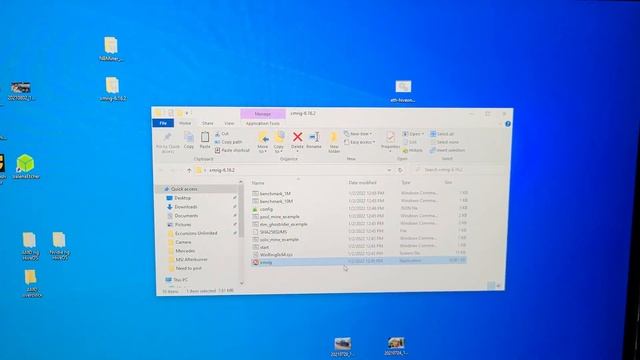Sort by the Type column header
Viewport: 640px width, 360px height.
click(x=406, y=182)
